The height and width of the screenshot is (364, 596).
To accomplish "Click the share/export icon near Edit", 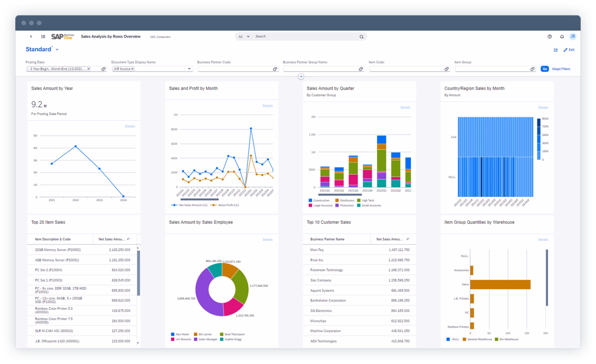I will [556, 50].
